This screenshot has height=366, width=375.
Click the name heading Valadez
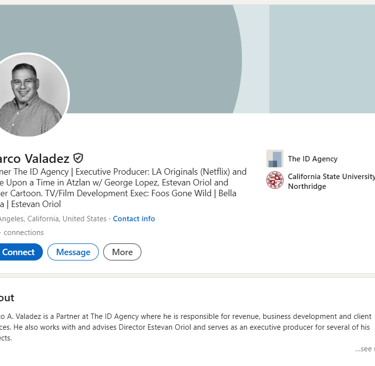[35, 158]
